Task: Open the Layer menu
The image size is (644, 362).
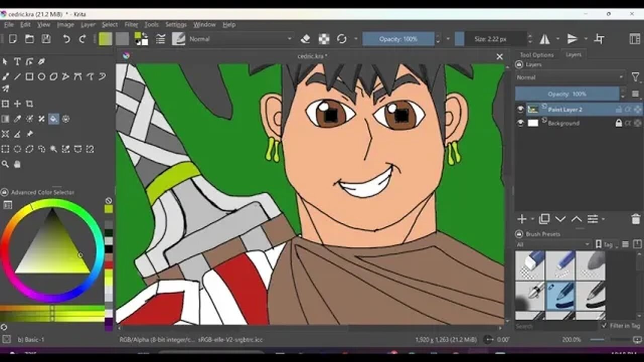Action: 88,25
